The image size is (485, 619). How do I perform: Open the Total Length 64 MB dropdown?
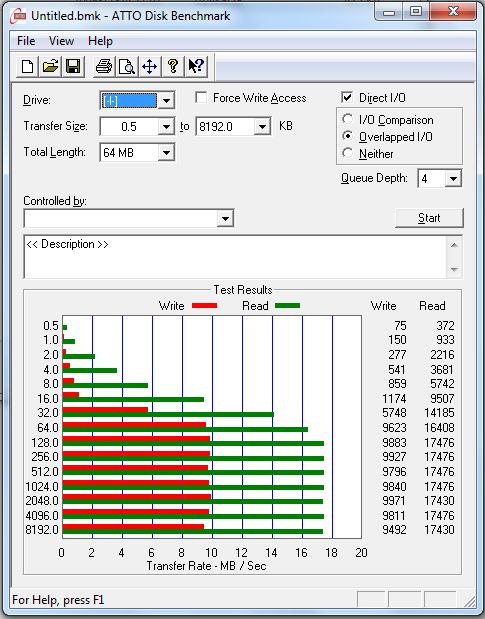click(x=166, y=153)
